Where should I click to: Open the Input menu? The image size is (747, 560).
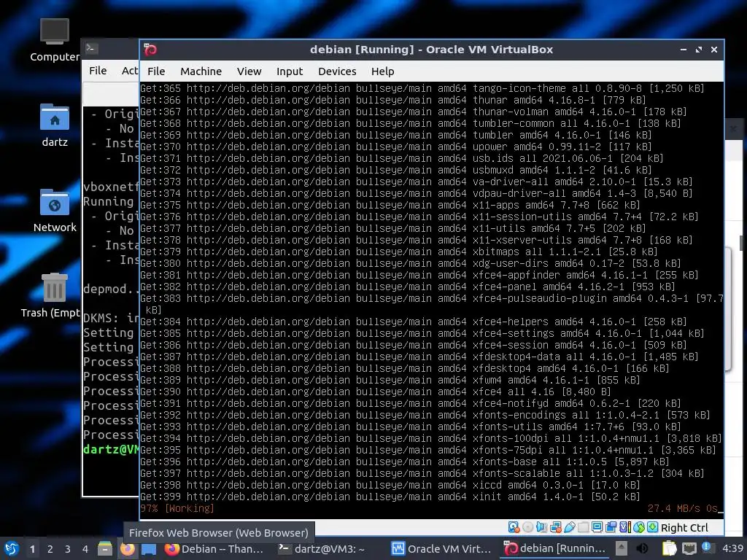[290, 71]
